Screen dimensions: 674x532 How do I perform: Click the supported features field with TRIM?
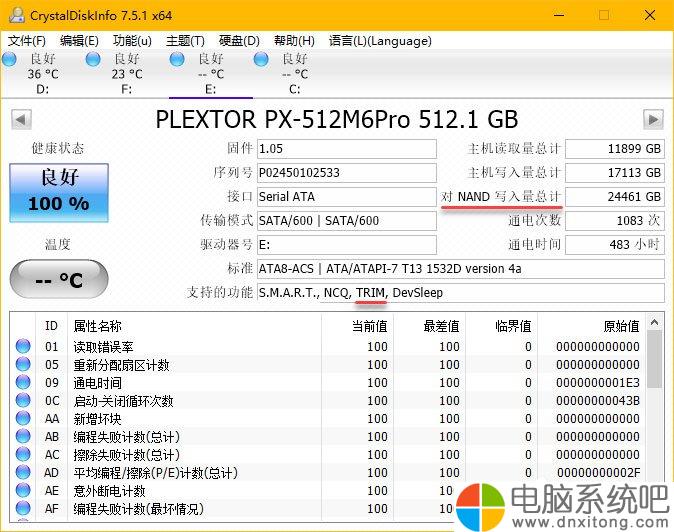(x=461, y=293)
